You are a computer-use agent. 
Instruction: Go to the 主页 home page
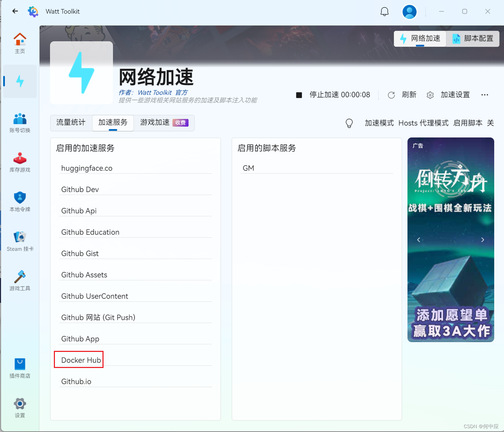(x=20, y=43)
